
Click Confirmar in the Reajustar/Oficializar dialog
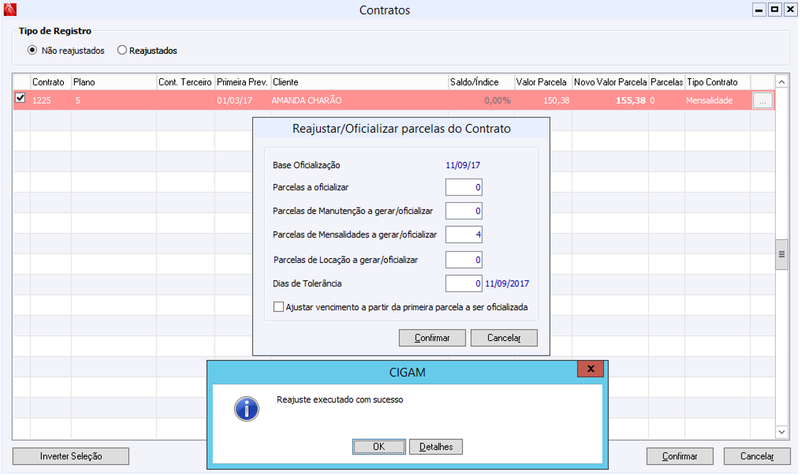tap(432, 338)
